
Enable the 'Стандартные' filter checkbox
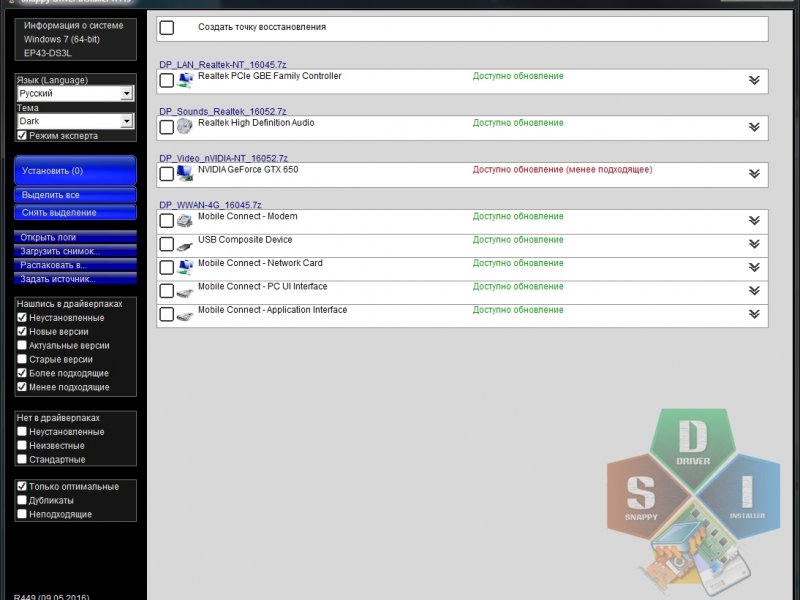point(22,459)
